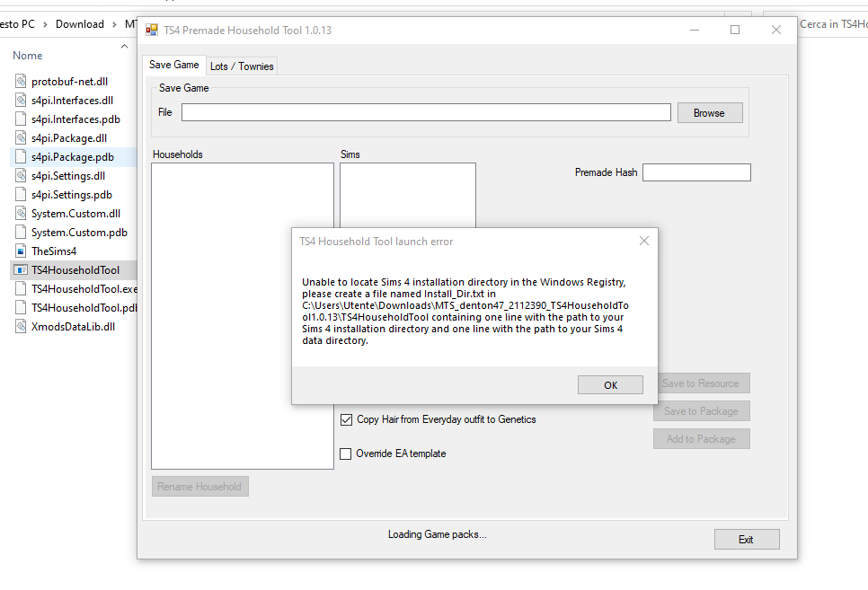Click the TS4HouseholdTool.pdb file icon

[21, 308]
